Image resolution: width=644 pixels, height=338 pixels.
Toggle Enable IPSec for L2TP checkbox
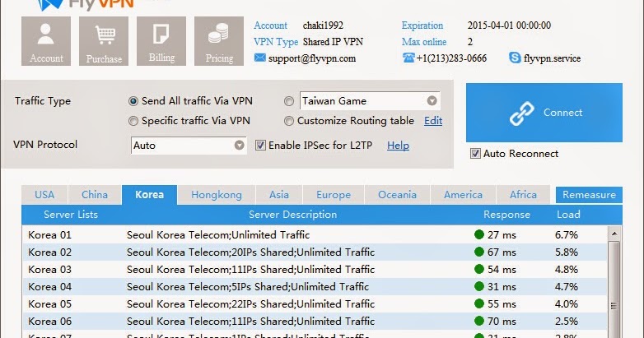[x=260, y=146]
